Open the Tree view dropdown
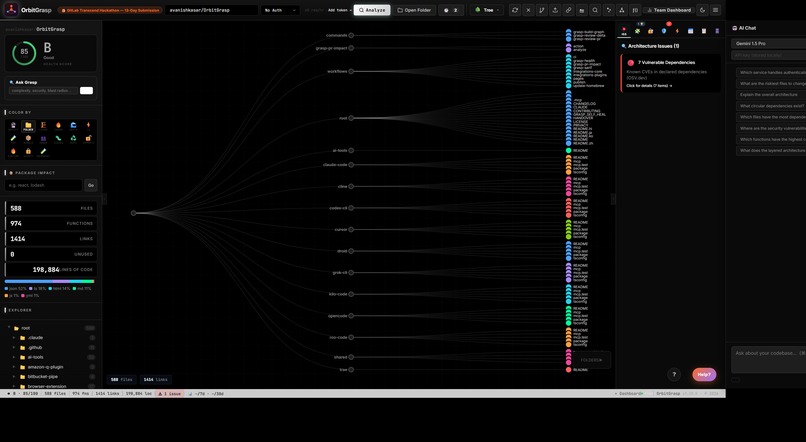This screenshot has height=442, width=806. (486, 10)
